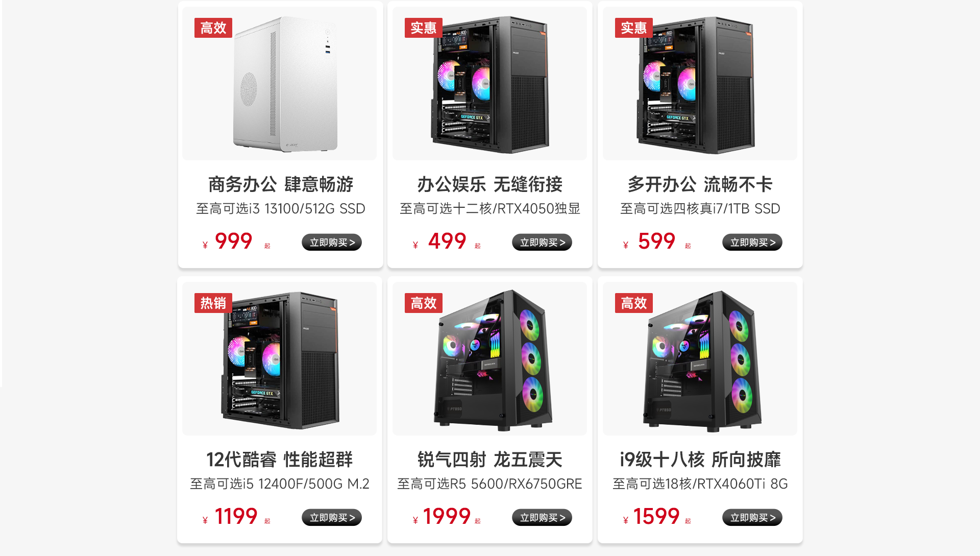This screenshot has height=556, width=980.
Task: Click 立即购买 for the 599 yuan PC
Action: pyautogui.click(x=752, y=243)
